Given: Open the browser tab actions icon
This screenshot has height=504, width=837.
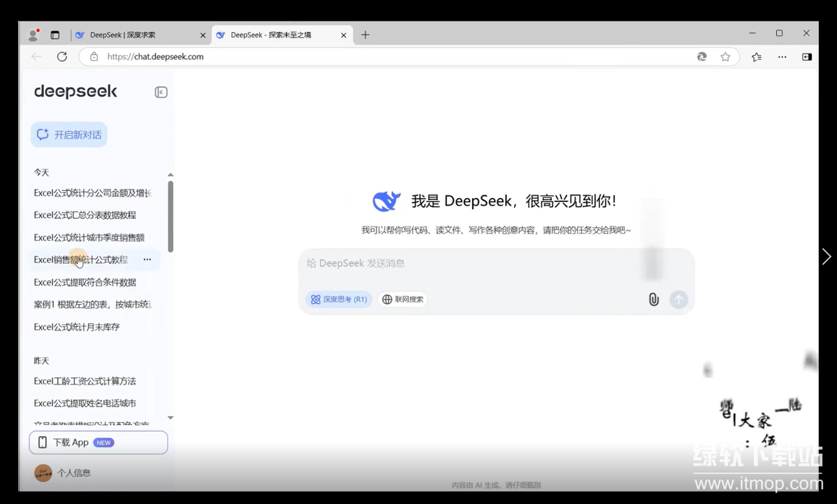Looking at the screenshot, I should pos(55,35).
